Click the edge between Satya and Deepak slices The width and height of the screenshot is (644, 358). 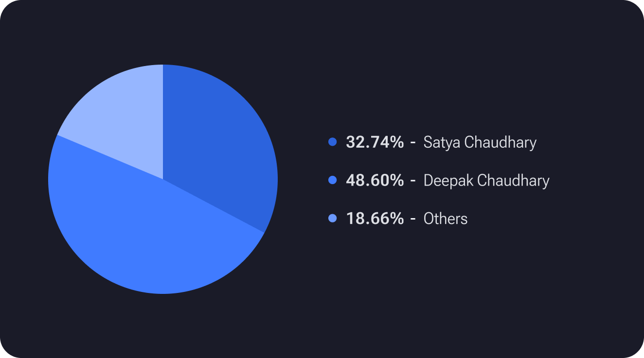pyautogui.click(x=214, y=206)
